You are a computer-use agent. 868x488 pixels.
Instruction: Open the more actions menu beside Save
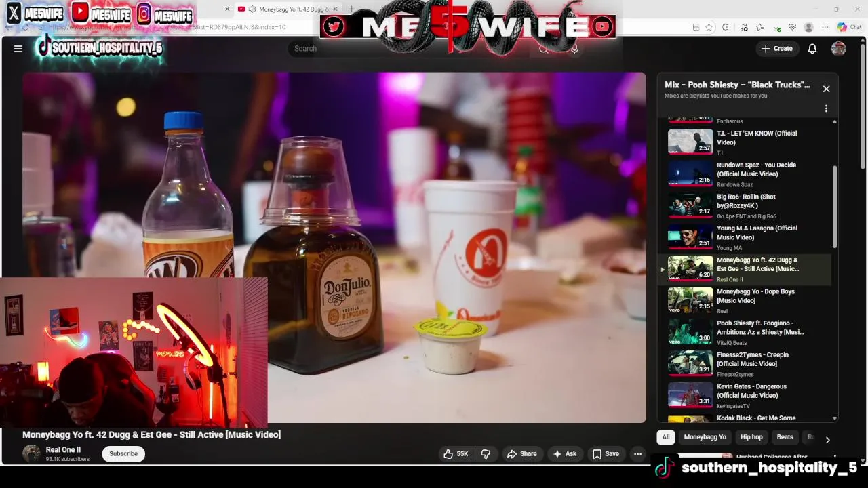637,454
